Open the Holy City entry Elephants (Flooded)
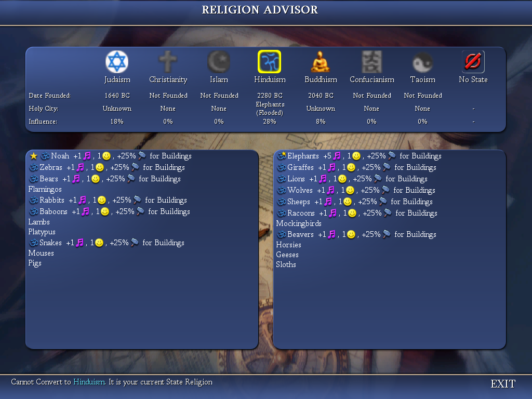Screen dimensions: 532x399 [x=270, y=108]
